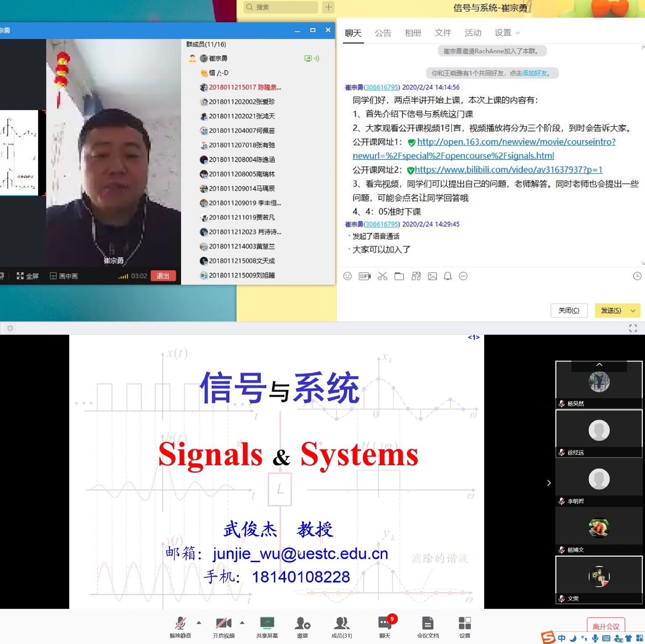The width and height of the screenshot is (645, 644).
Task: Switch to the 公告 tab
Action: [383, 33]
